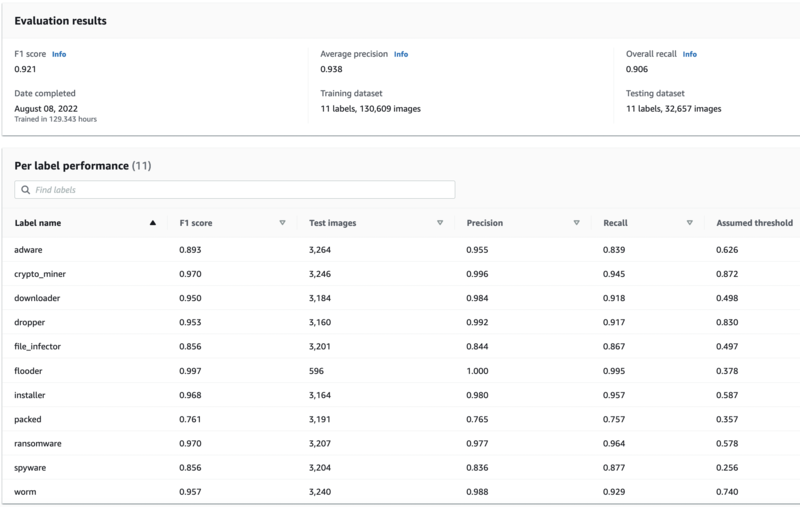Select the file_infector label row
The width and height of the screenshot is (800, 507).
point(401,346)
